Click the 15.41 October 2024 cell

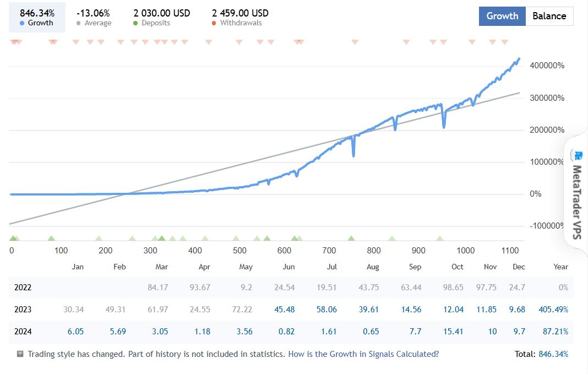point(454,332)
